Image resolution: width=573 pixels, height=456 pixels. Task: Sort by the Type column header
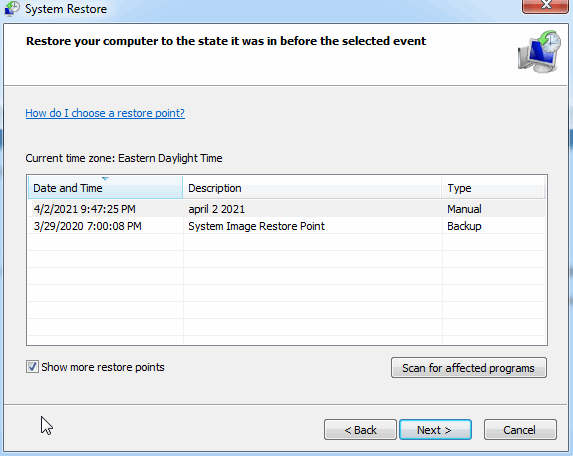click(x=493, y=188)
